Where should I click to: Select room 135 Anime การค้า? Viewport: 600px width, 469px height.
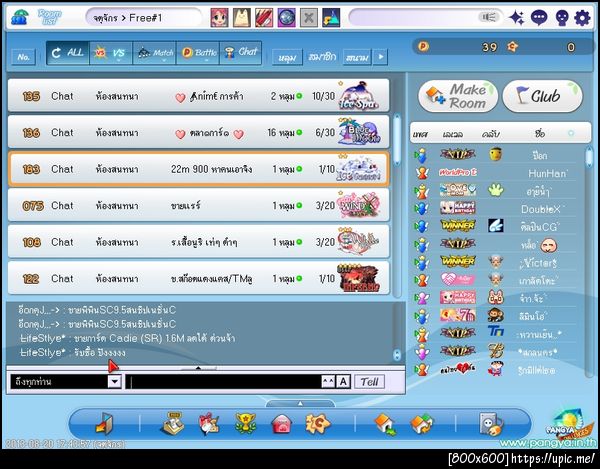coord(198,96)
